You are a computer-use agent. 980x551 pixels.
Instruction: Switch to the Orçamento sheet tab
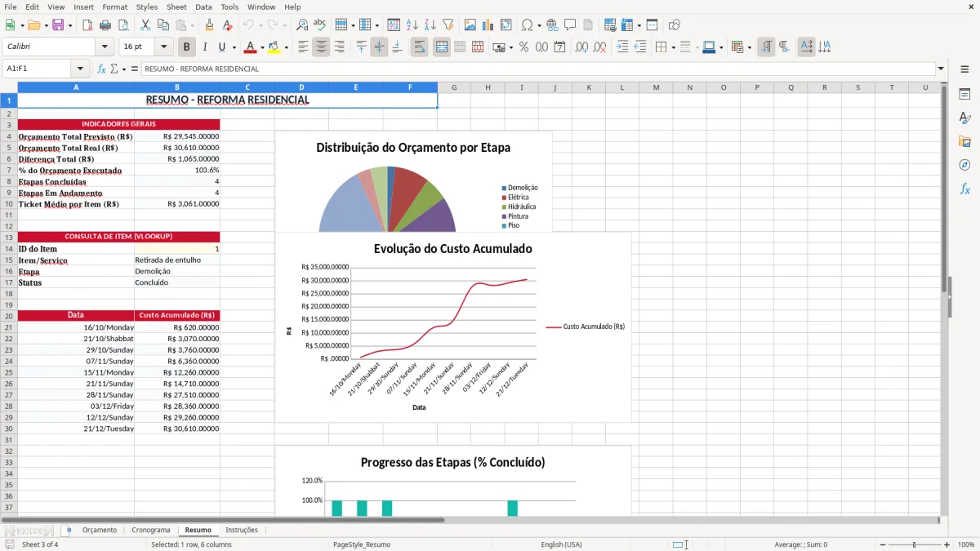coord(100,531)
